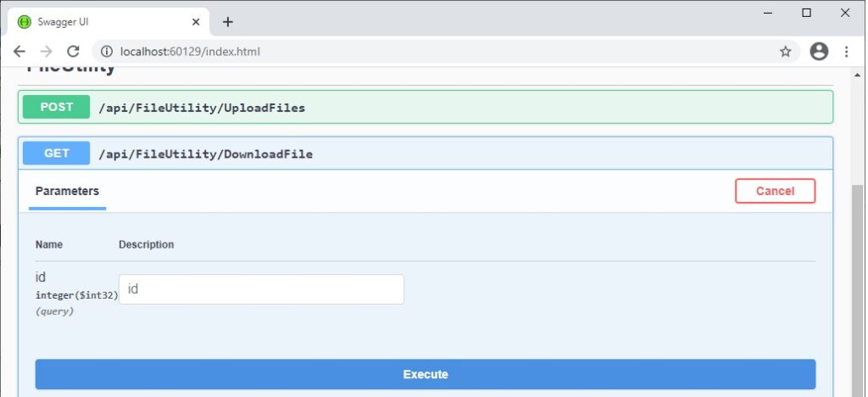This screenshot has height=397, width=868.
Task: Click the /api/FileUtility/DownloadFile path text
Action: (205, 154)
